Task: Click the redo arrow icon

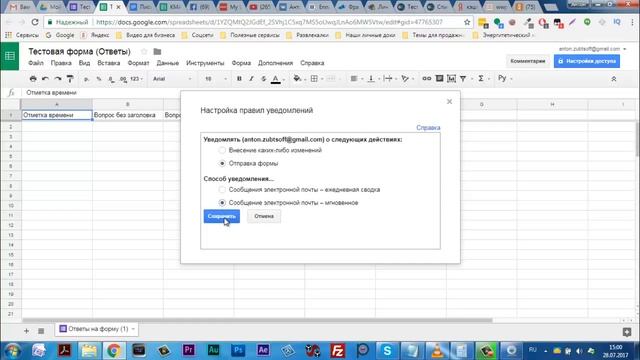Action: coord(58,79)
